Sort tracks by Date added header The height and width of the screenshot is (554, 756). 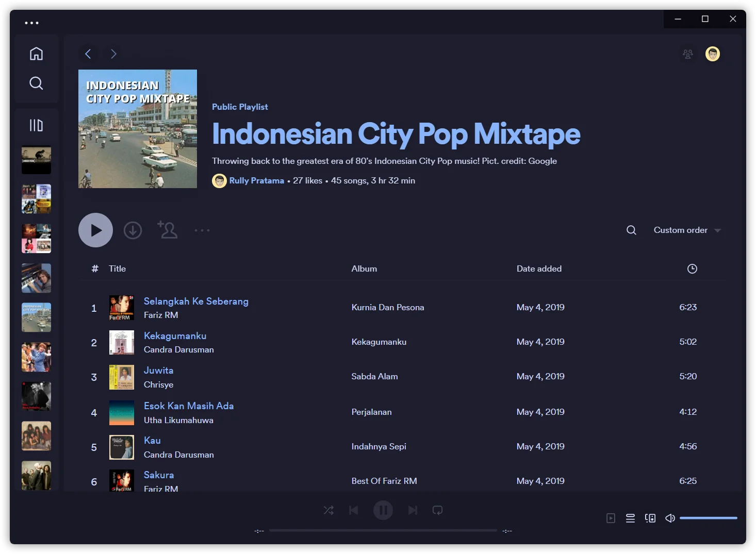pyautogui.click(x=539, y=268)
